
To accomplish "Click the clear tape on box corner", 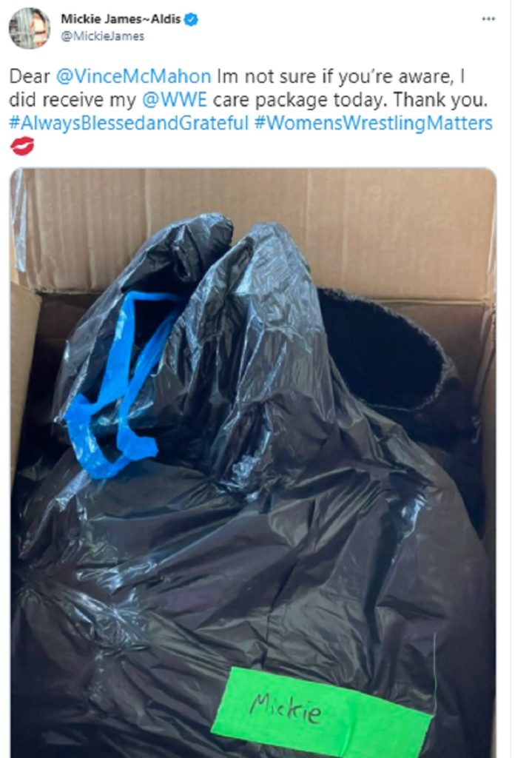I will [x=18, y=220].
